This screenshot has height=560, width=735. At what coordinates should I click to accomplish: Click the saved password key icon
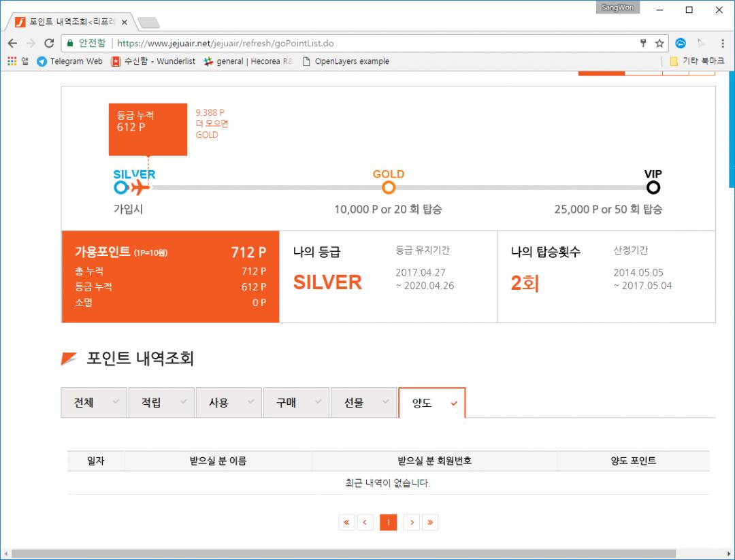click(x=643, y=43)
